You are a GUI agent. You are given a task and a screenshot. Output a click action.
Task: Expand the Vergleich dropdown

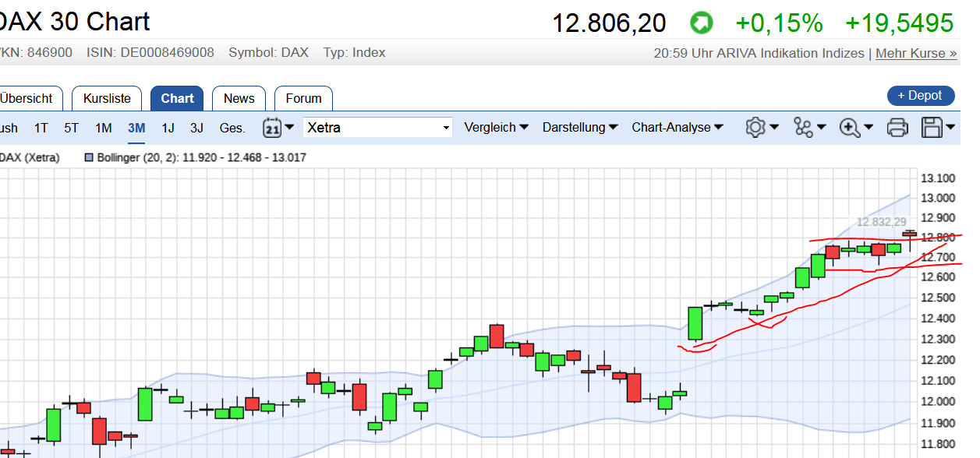(x=491, y=127)
